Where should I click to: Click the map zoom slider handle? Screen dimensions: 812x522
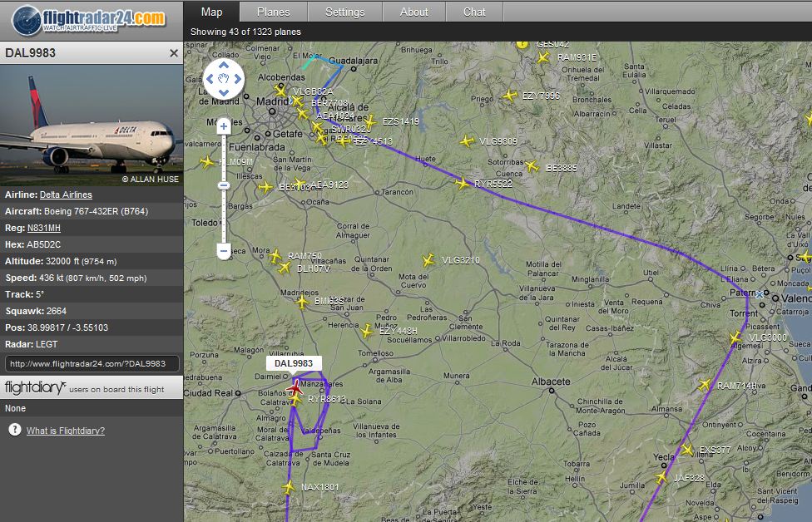[x=223, y=185]
